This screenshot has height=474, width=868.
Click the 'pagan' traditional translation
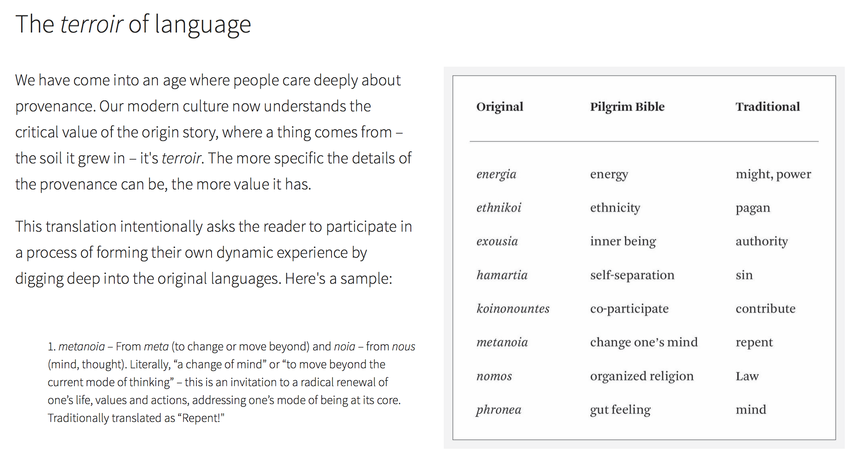click(753, 208)
